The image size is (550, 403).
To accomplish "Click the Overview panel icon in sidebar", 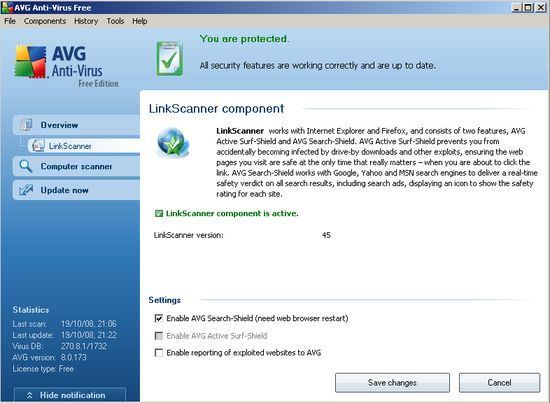I will click(x=26, y=125).
